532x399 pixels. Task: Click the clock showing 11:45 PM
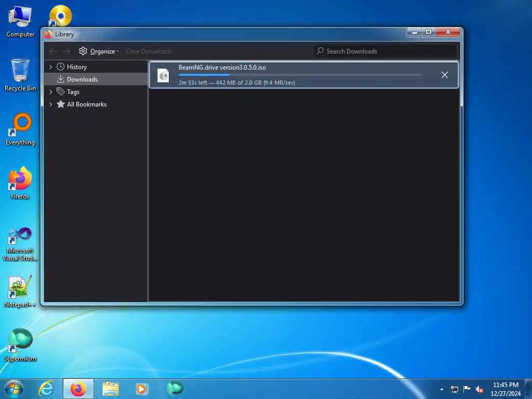(x=506, y=389)
